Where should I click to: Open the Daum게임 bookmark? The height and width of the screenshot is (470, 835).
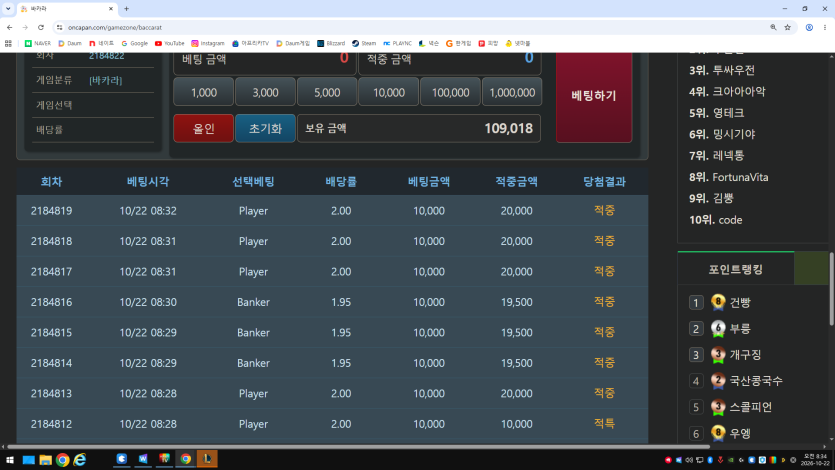[x=293, y=43]
